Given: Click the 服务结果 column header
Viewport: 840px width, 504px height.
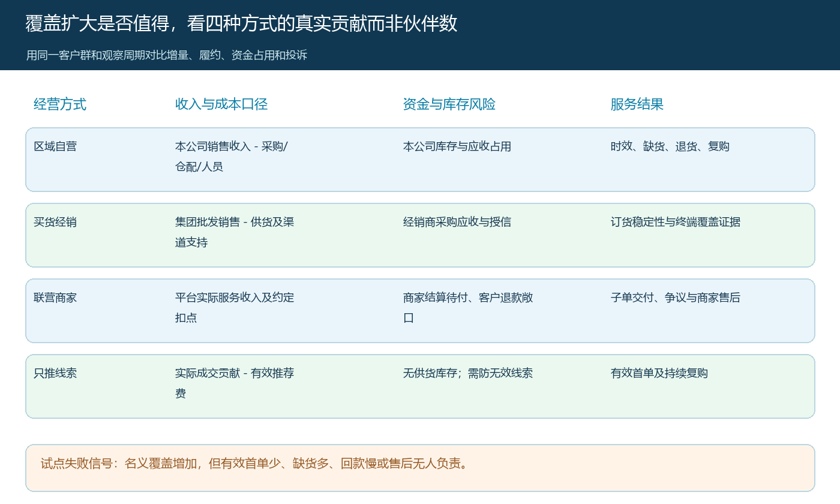Looking at the screenshot, I should (x=637, y=104).
